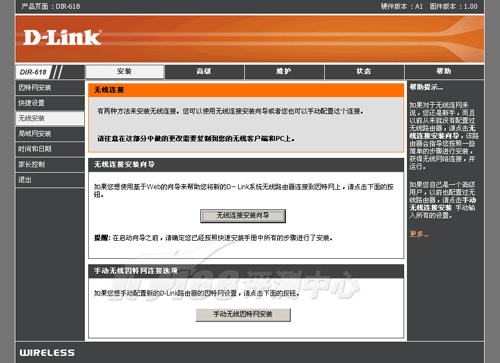Click the 帮助提示... heading
The width and height of the screenshot is (500, 363).
pyautogui.click(x=426, y=87)
